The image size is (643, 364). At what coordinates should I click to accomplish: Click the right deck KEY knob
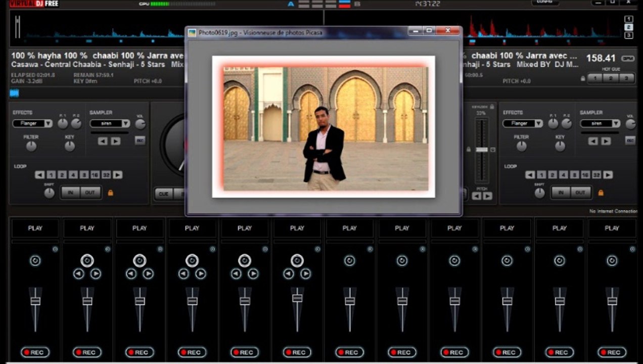[x=560, y=146]
